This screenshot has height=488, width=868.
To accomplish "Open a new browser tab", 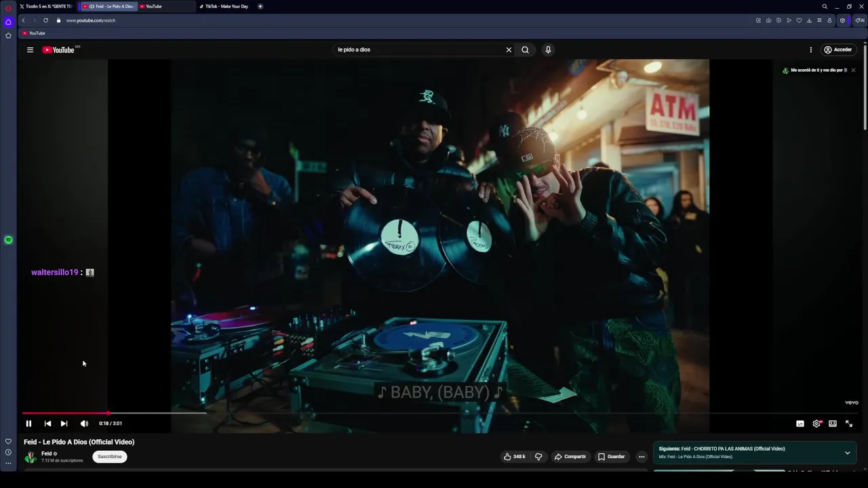I will (260, 6).
